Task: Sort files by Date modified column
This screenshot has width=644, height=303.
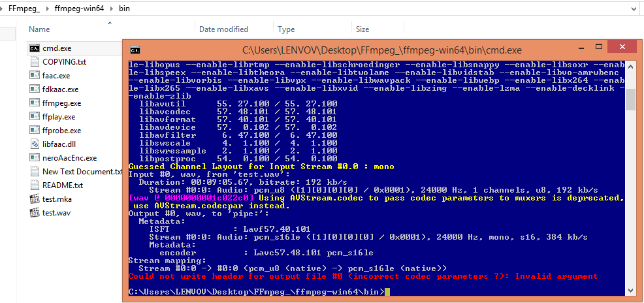Action: 223,29
